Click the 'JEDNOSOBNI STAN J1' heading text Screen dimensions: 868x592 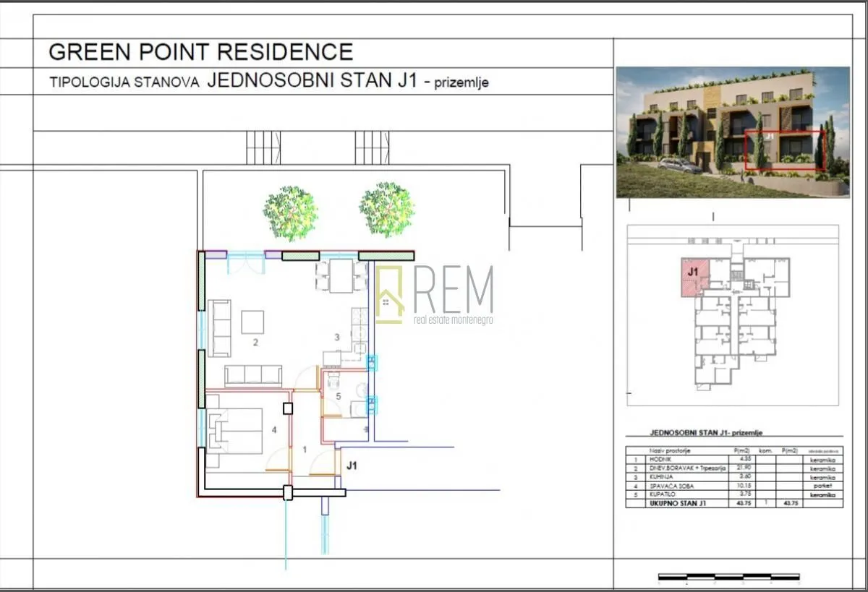point(312,80)
